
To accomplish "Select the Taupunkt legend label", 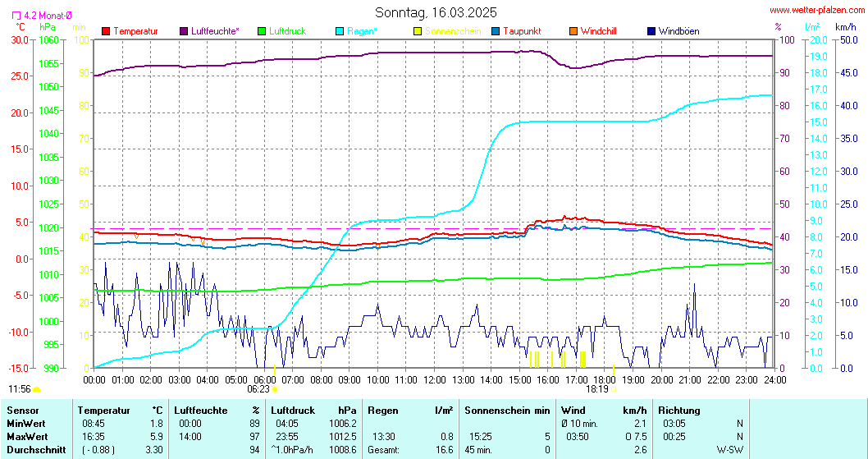I will (x=522, y=31).
